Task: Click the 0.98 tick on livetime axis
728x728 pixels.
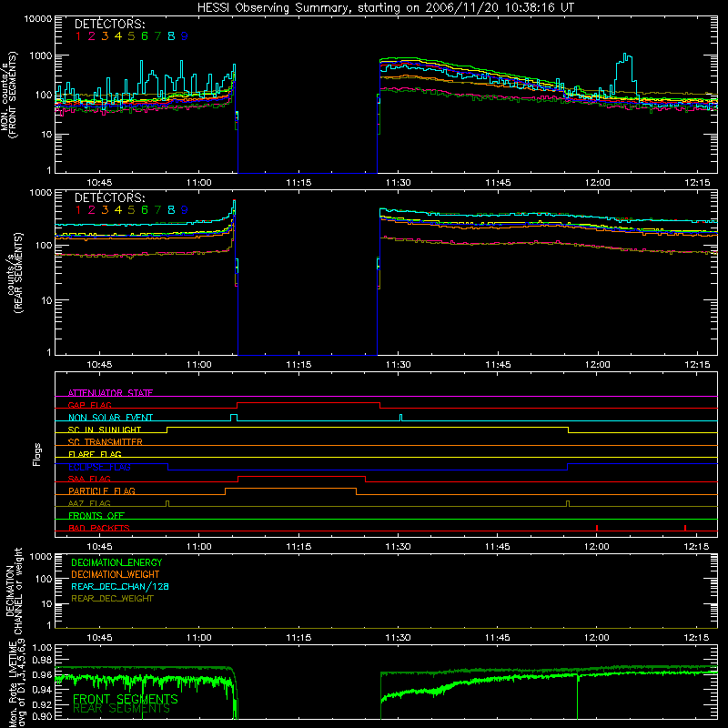Action: click(x=43, y=660)
